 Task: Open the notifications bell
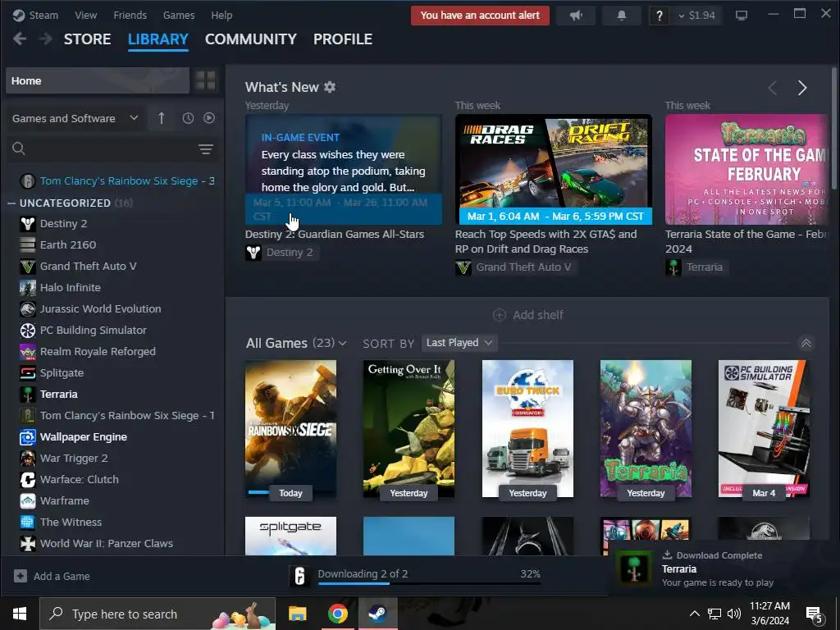click(622, 16)
